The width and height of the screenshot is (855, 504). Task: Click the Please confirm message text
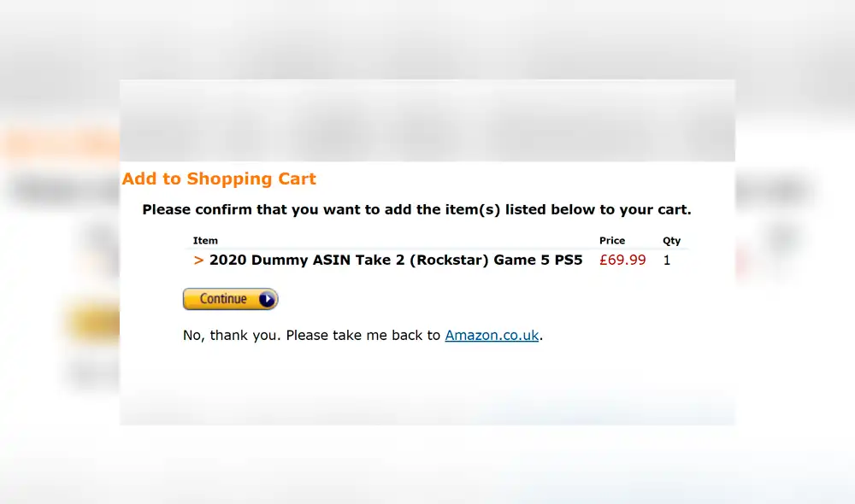click(x=416, y=209)
